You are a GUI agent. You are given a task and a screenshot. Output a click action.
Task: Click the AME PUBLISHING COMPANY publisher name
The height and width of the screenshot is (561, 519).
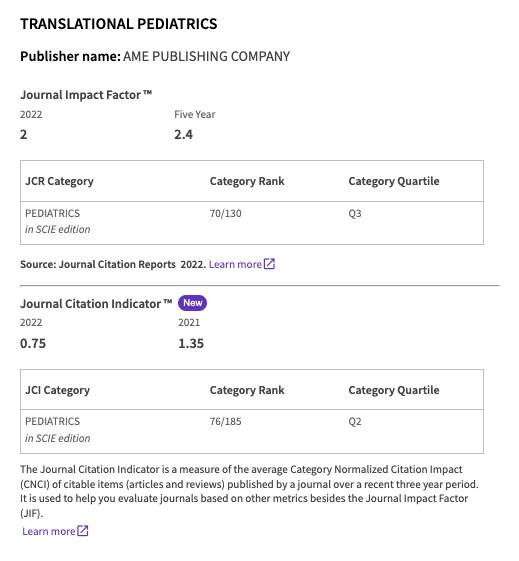206,57
